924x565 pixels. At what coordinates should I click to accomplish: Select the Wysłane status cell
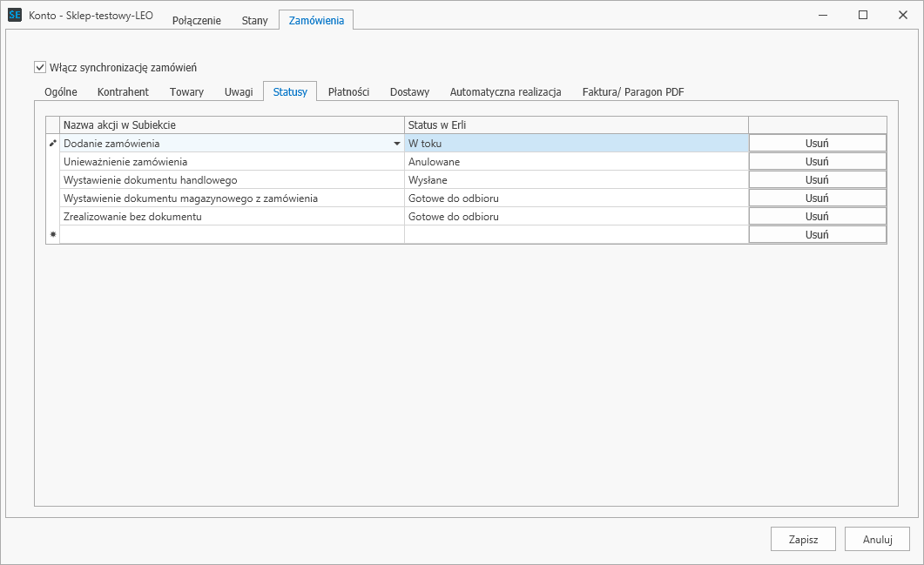[577, 179]
